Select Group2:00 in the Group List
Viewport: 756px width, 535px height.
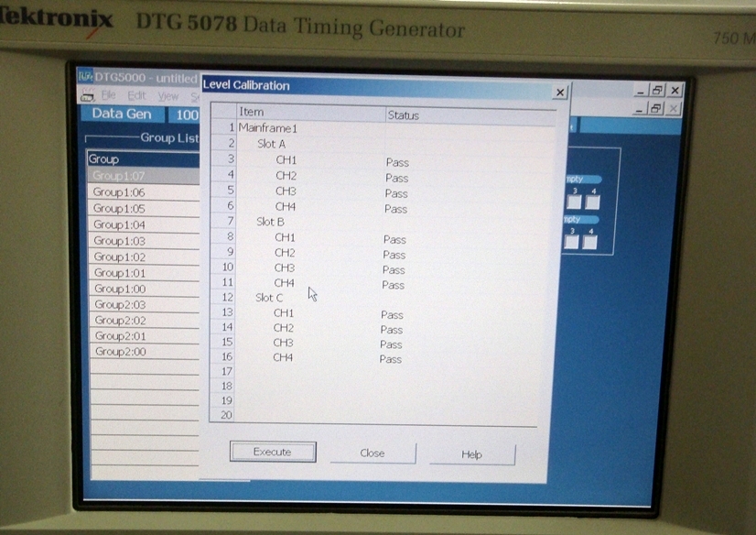145,352
